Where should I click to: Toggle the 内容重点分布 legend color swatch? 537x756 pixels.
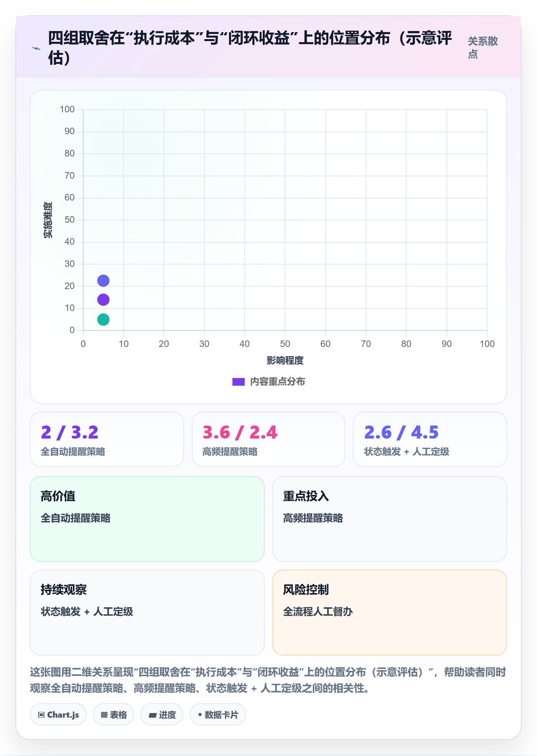pos(238,382)
